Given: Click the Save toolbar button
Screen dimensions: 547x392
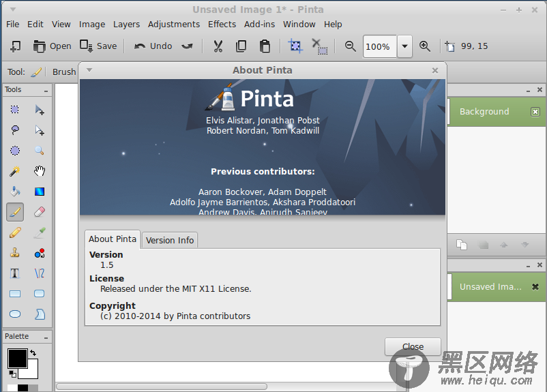Looking at the screenshot, I should [x=98, y=46].
